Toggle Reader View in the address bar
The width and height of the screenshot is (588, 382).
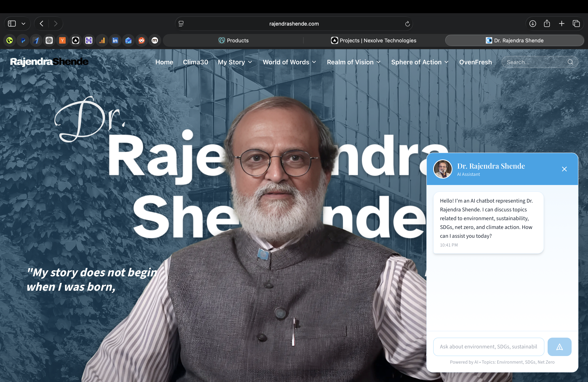(x=181, y=23)
